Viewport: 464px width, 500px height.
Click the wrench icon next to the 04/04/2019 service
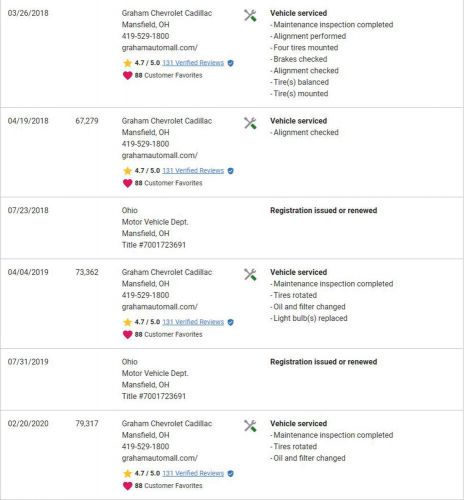click(x=250, y=274)
